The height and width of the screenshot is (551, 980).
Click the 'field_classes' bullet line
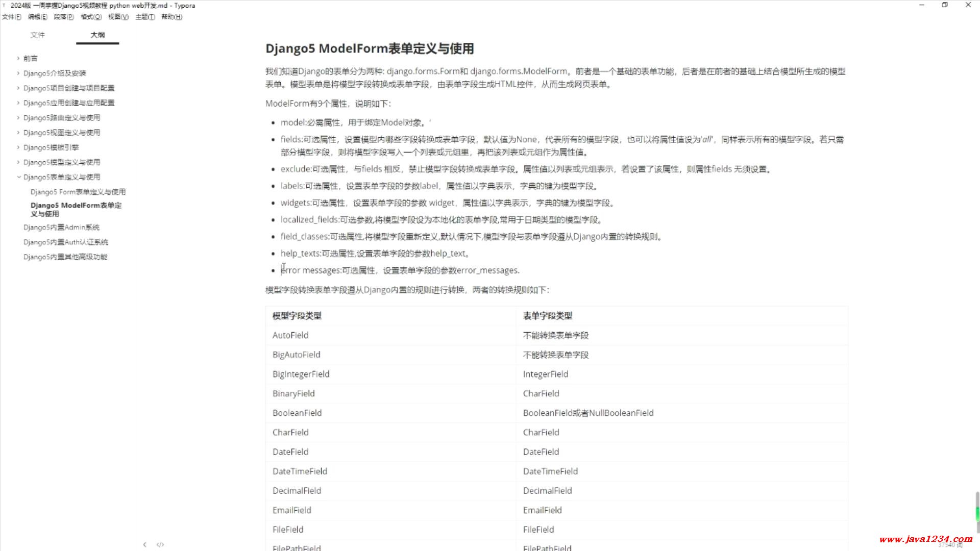click(x=472, y=236)
